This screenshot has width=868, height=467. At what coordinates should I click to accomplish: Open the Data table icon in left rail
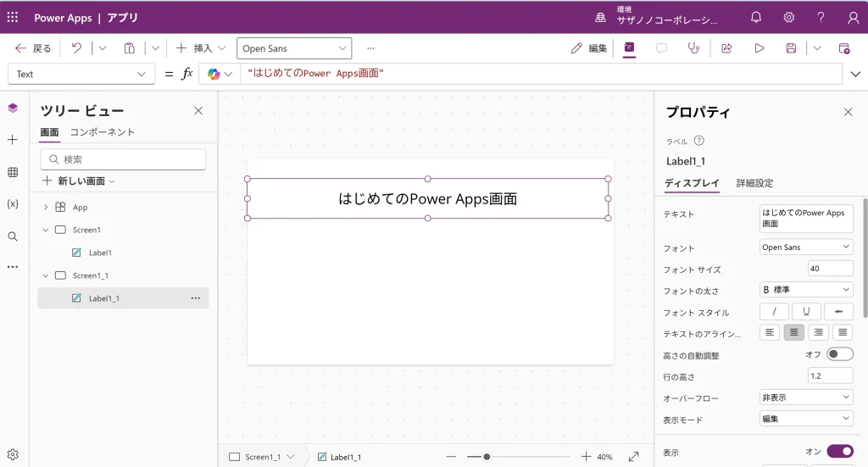tap(13, 172)
